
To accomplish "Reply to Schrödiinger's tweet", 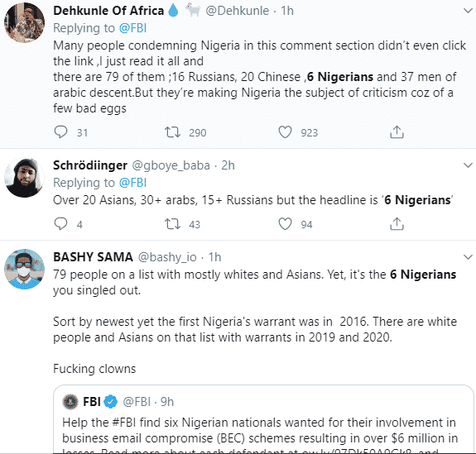I will 60,224.
